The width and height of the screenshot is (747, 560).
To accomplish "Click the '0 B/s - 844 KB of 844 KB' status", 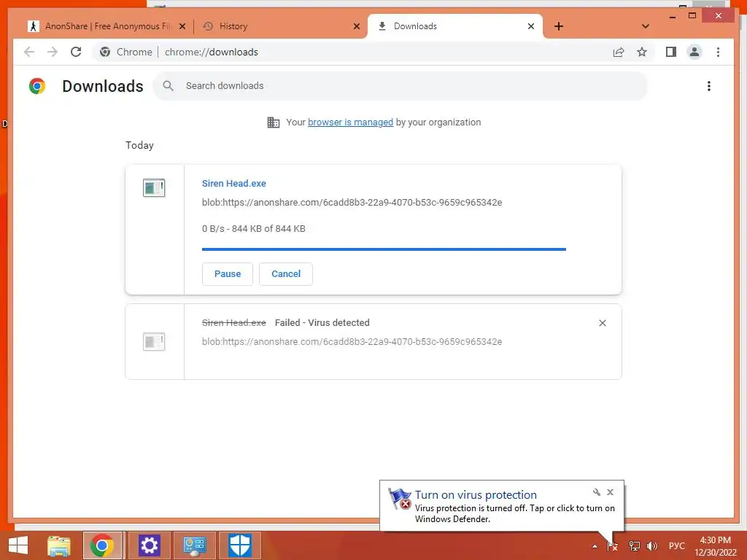I will (x=253, y=228).
